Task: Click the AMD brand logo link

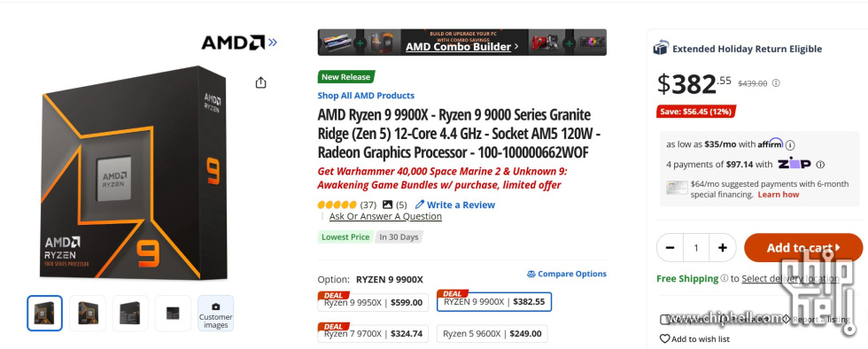Action: (239, 43)
